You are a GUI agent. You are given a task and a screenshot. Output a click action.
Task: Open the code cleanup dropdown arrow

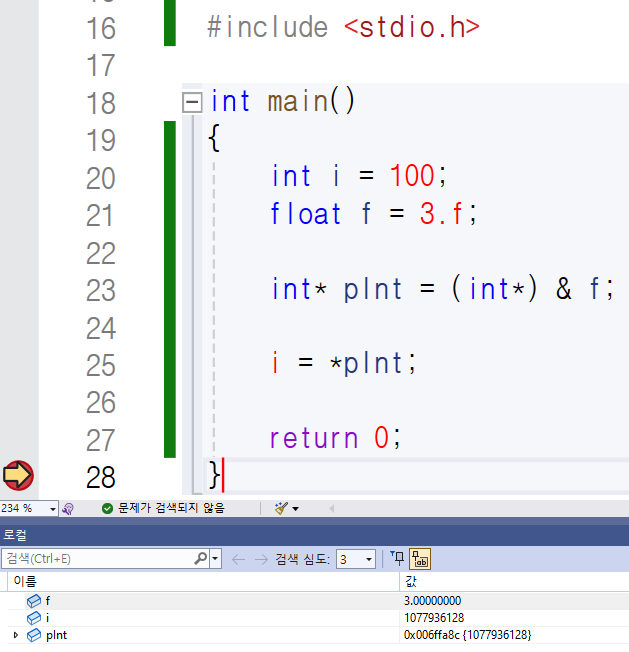coord(296,509)
